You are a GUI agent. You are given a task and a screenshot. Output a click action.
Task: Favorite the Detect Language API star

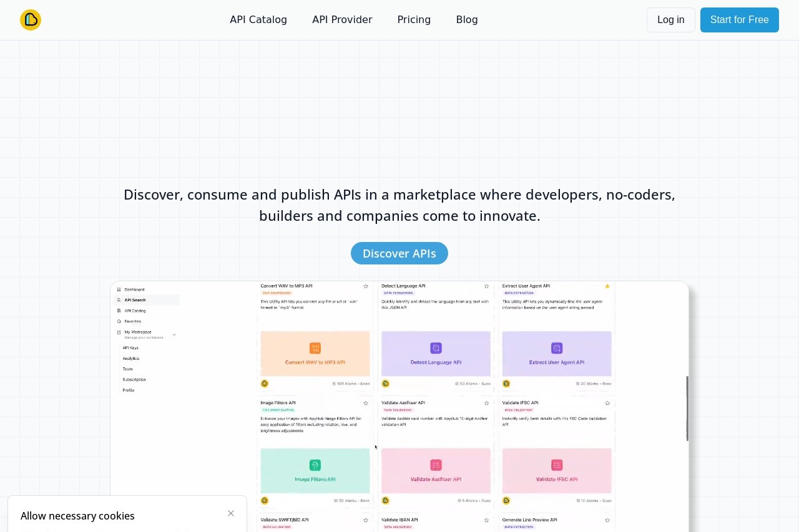(x=487, y=286)
